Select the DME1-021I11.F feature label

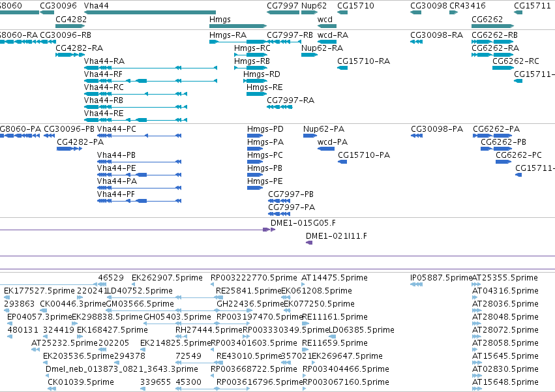(337, 237)
